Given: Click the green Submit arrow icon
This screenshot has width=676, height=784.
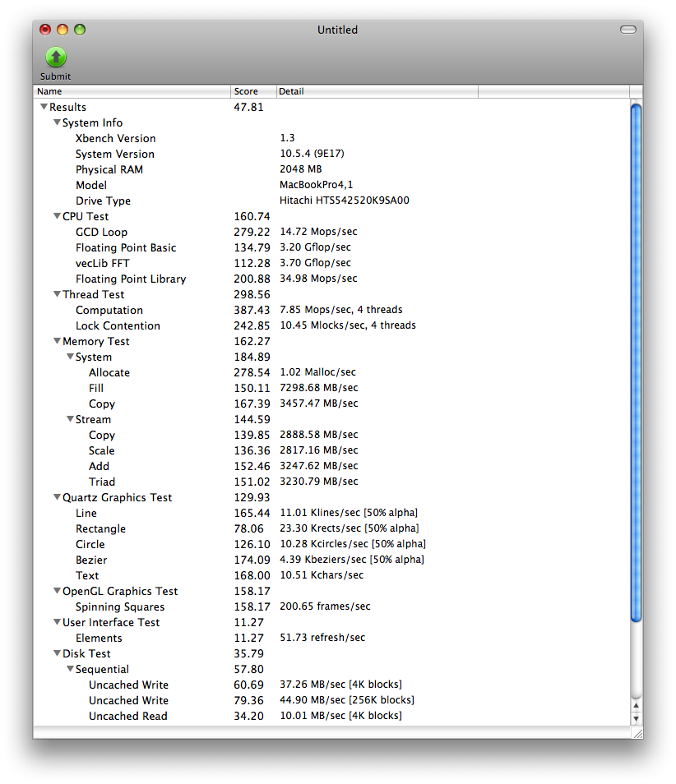Looking at the screenshot, I should tap(56, 57).
